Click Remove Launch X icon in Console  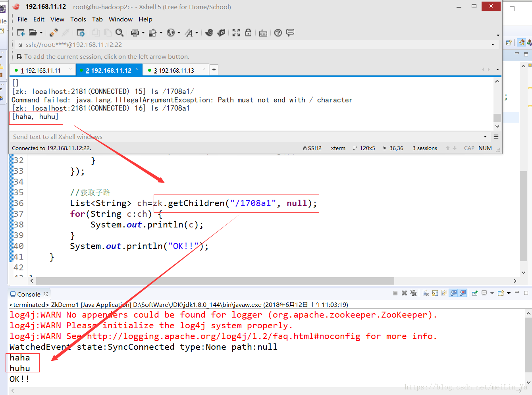click(x=404, y=293)
